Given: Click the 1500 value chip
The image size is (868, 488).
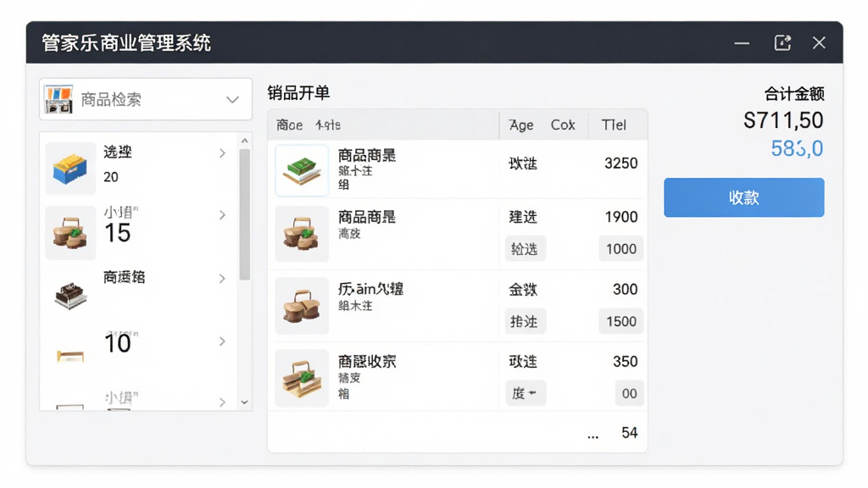Looking at the screenshot, I should pyautogui.click(x=620, y=321).
